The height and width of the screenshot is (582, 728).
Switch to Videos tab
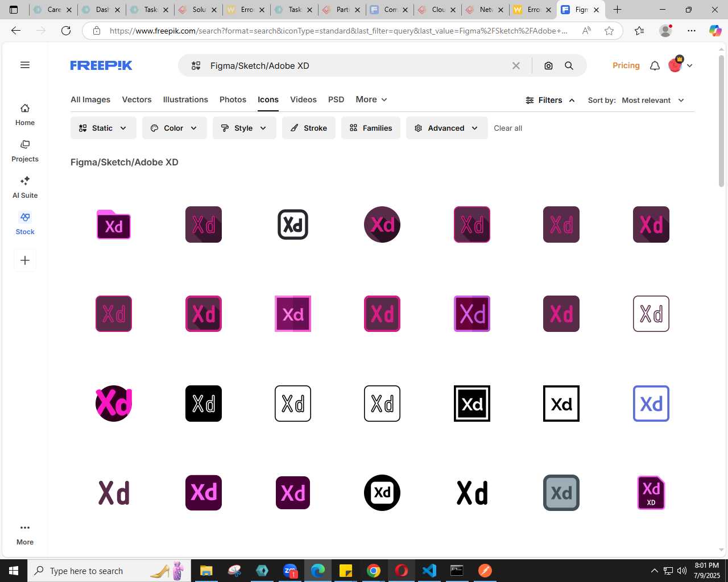click(x=304, y=99)
